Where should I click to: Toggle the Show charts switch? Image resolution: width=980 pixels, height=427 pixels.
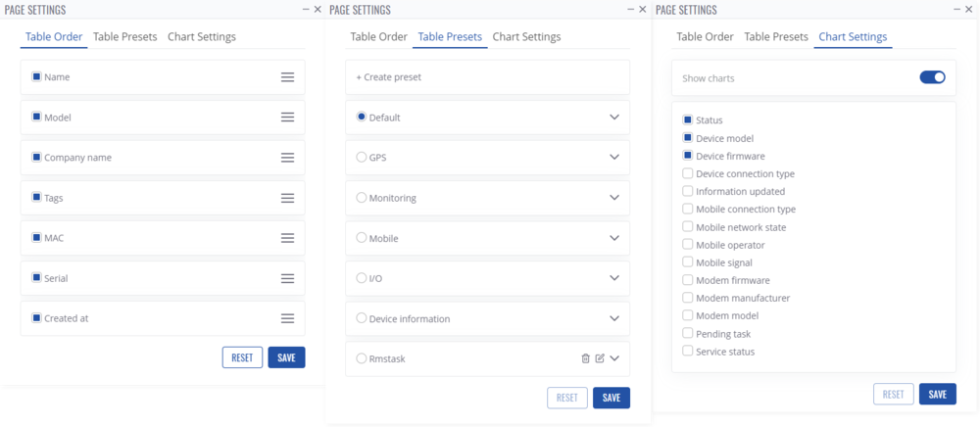click(x=932, y=77)
